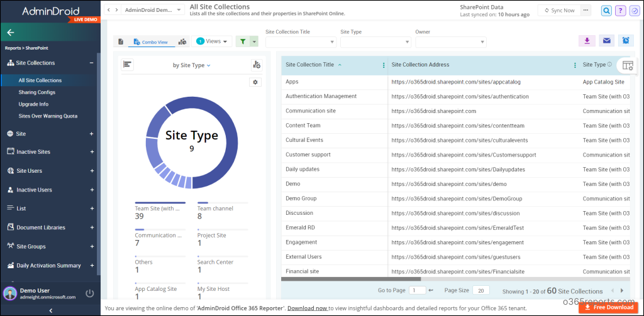Click the Team channel legend bar
Image resolution: width=644 pixels, height=316 pixels.
click(x=223, y=203)
